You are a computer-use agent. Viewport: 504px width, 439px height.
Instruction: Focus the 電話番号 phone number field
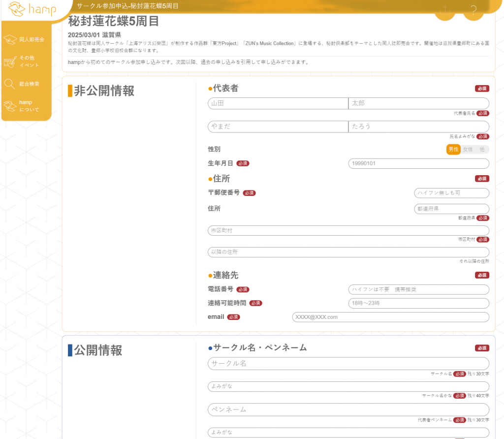coord(418,289)
